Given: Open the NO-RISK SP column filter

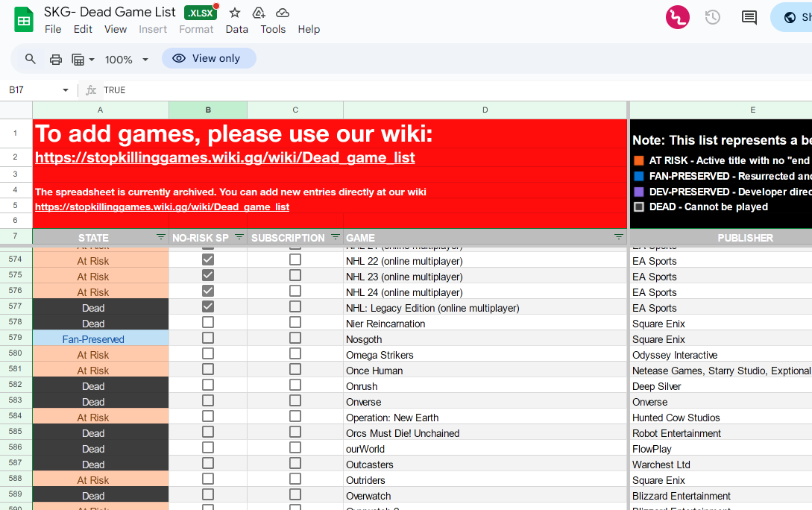Looking at the screenshot, I should pos(239,237).
